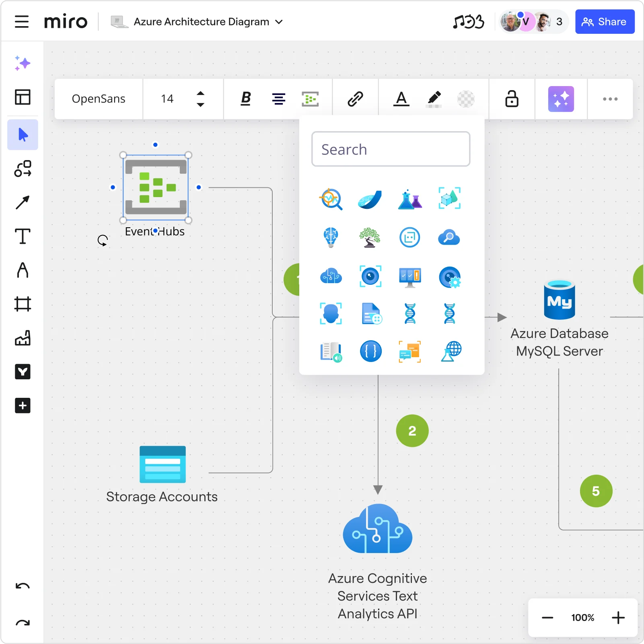Select the cursor select tool
Screen dimensions: 644x644
[x=23, y=135]
